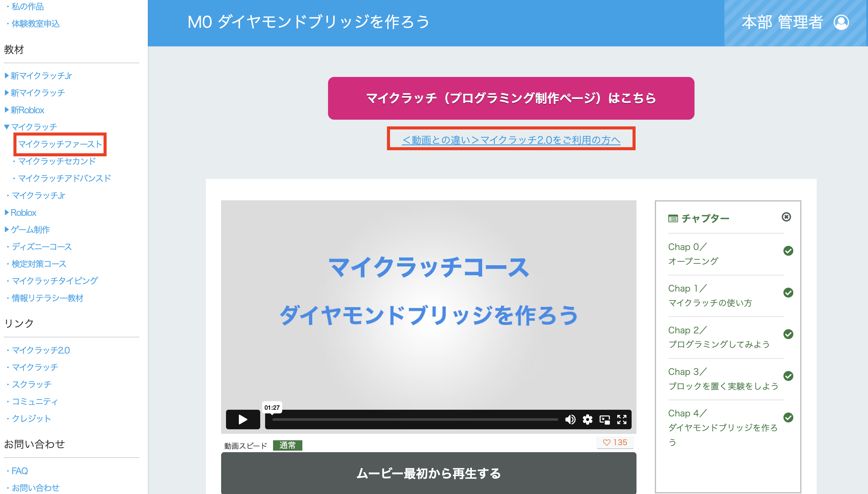Image resolution: width=868 pixels, height=494 pixels.
Task: Mute the video volume
Action: click(x=571, y=420)
